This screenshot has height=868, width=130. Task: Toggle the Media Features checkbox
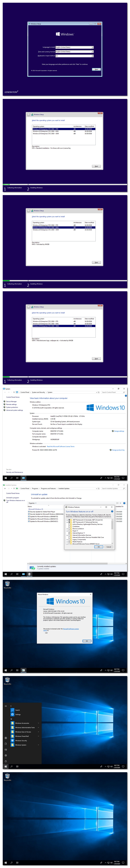point(70,542)
